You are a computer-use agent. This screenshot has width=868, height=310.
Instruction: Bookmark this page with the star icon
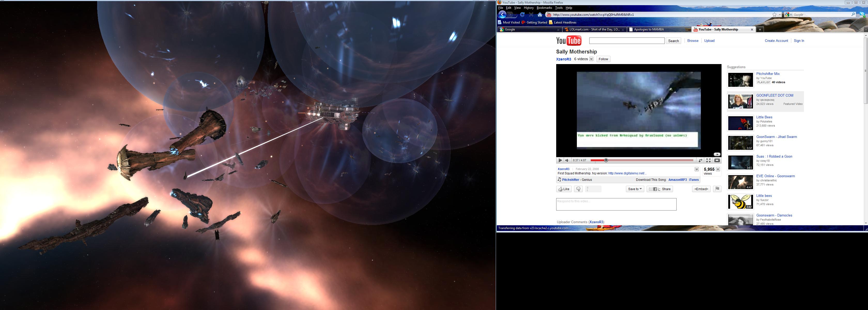[x=774, y=14]
